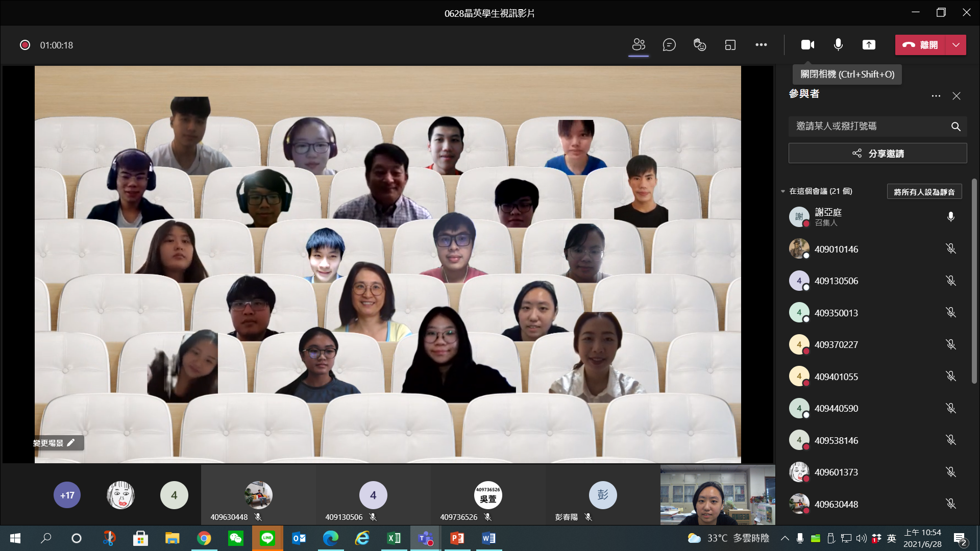Select the 409736526 吳萱 participant tile
This screenshot has height=551, width=980.
tap(488, 495)
